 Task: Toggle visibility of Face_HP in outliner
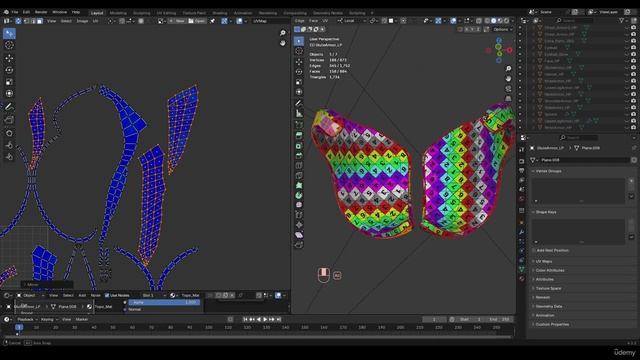pyautogui.click(x=627, y=61)
